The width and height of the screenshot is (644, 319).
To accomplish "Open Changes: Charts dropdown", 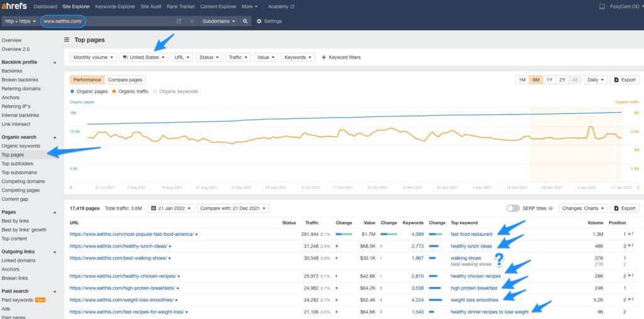I will coord(583,208).
